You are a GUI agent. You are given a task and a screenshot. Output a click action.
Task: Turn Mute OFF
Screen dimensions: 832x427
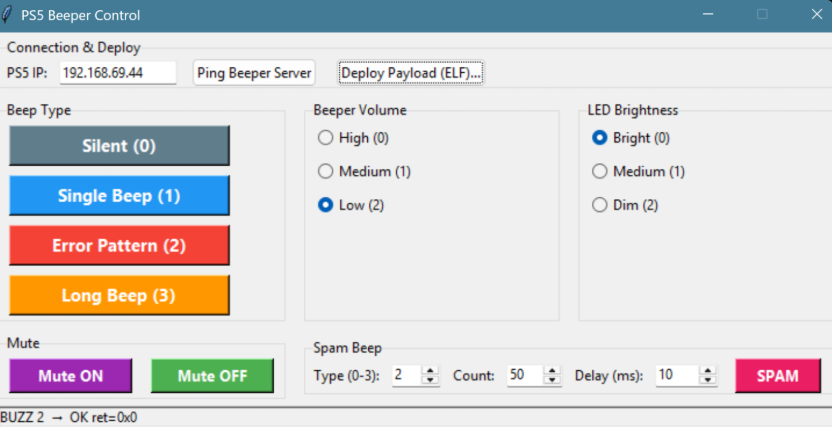coord(212,376)
